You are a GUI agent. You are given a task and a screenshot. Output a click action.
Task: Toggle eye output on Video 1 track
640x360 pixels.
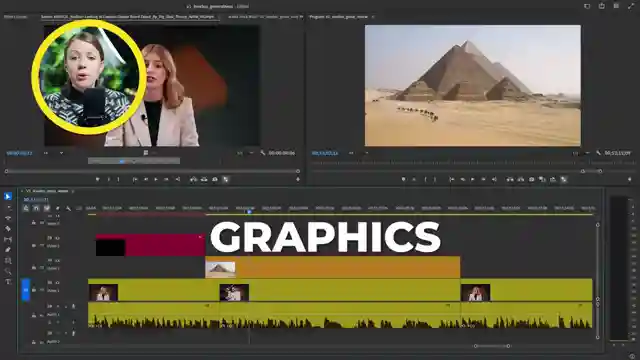tap(57, 282)
